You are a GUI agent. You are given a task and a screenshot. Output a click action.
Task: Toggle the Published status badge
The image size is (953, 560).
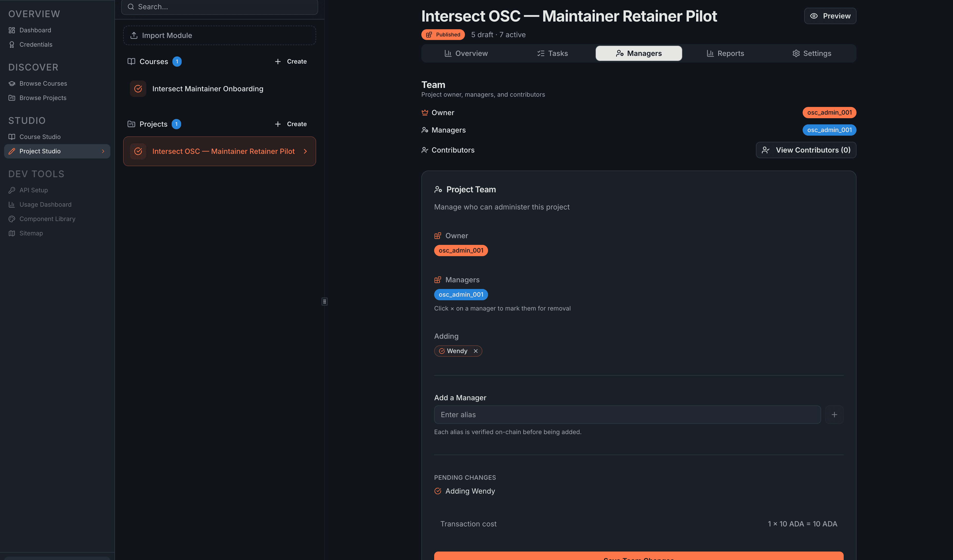[443, 34]
